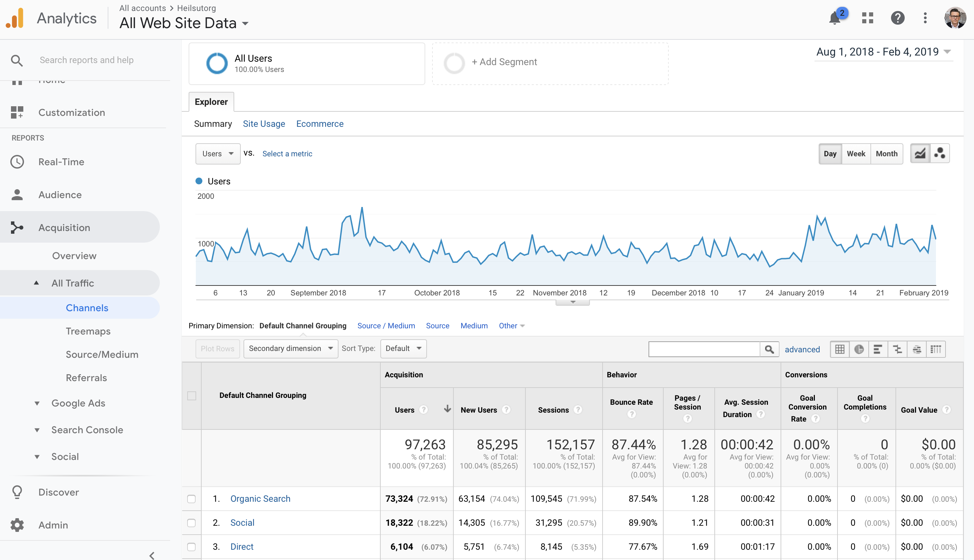Viewport: 974px width, 560px height.
Task: Open the help question mark icon
Action: [898, 18]
